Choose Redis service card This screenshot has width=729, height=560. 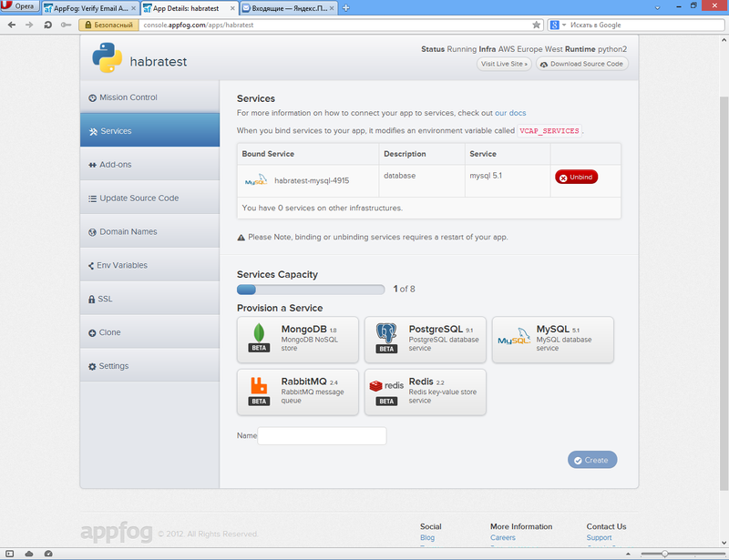click(x=425, y=392)
